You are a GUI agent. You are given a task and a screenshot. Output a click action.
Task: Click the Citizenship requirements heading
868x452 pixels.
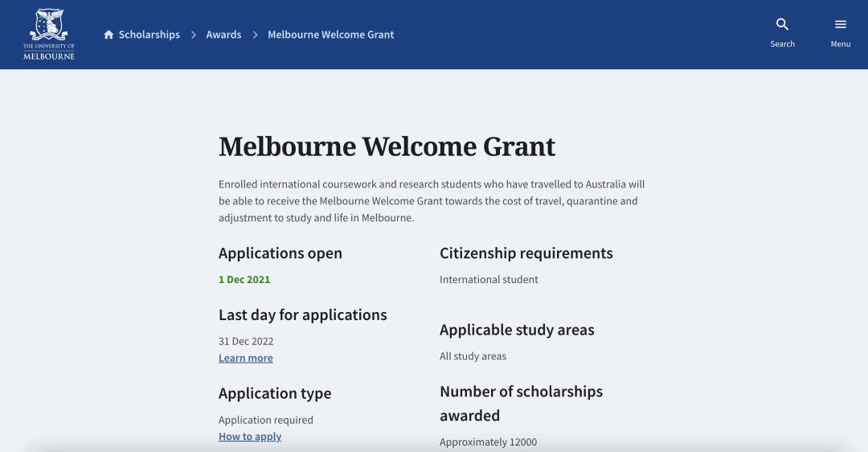click(526, 253)
